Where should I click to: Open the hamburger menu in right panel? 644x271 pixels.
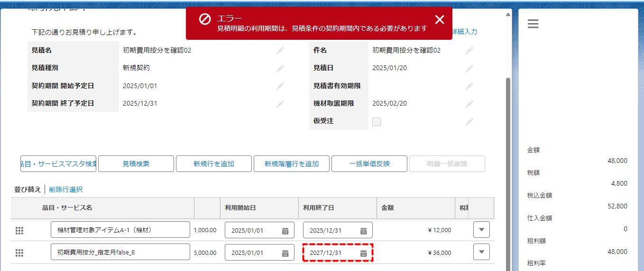[x=533, y=24]
